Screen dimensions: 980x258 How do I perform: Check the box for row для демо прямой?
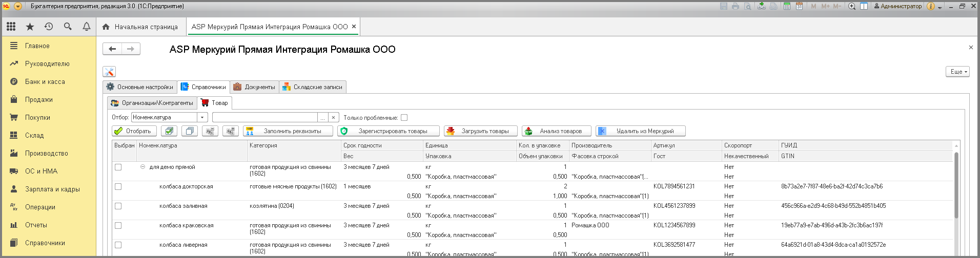[118, 167]
